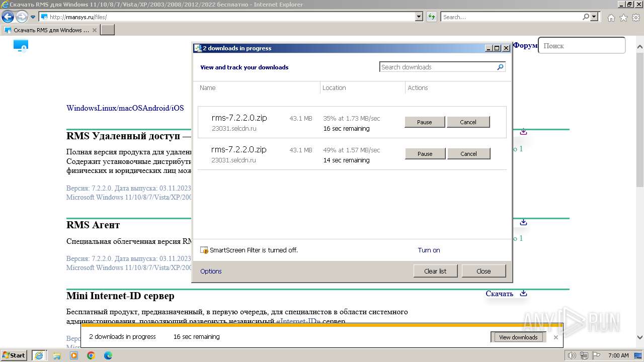This screenshot has height=362, width=644.
Task: Open Action Center flag tray icon
Action: tap(596, 355)
